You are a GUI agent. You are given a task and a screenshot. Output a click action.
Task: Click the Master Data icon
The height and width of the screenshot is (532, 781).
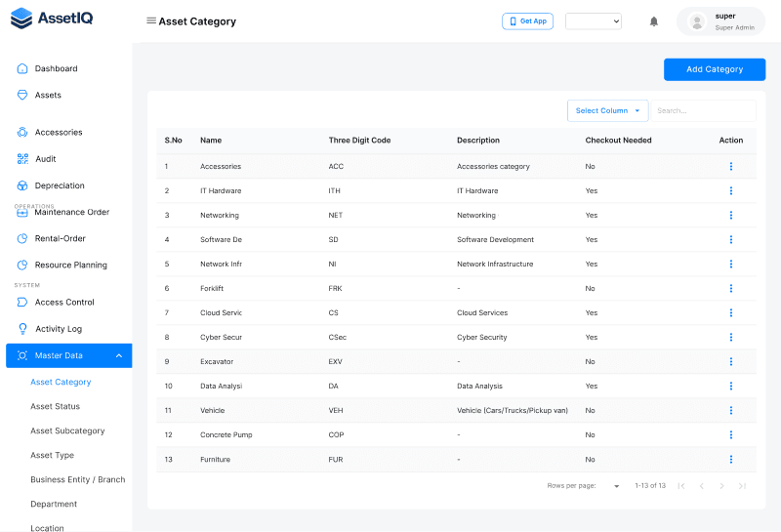pyautogui.click(x=22, y=355)
